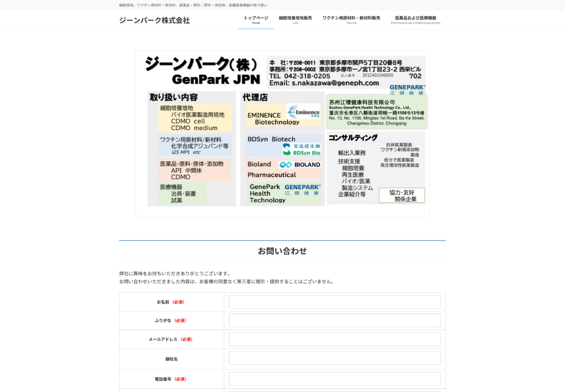Click the privacy sentence starting お問い合わせいただきました内容は
Screen dimensions: 565x392
point(227,281)
